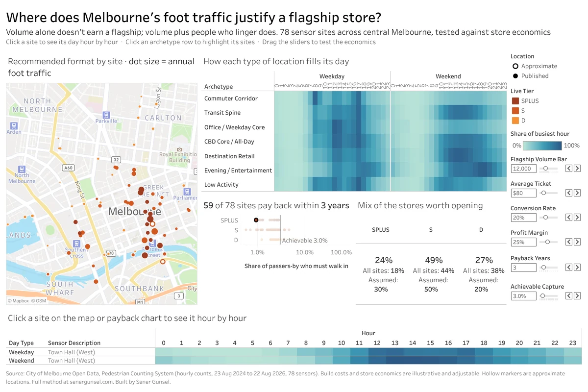588x392 pixels.
Task: Click the D label in payback chart
Action: (x=236, y=240)
